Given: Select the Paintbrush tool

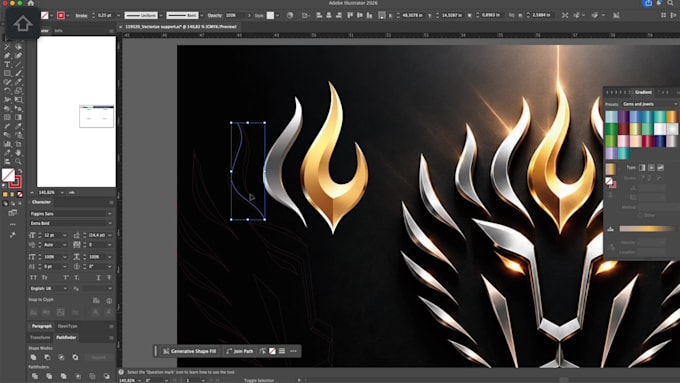Looking at the screenshot, I should [18, 73].
